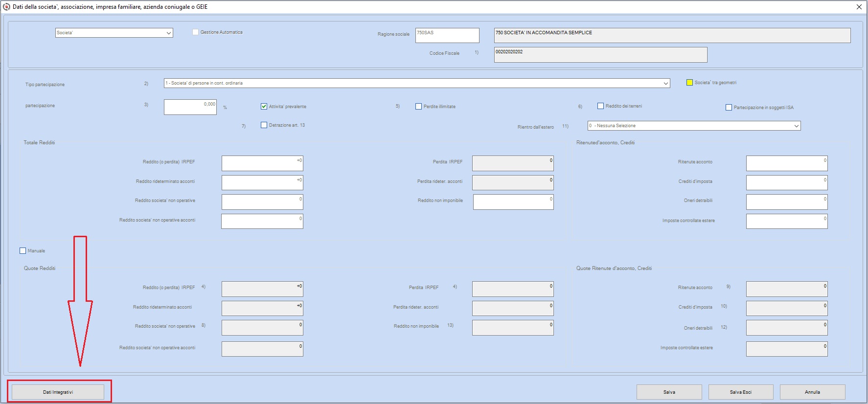Viewport: 868px width, 404px height.
Task: Click the Salva button
Action: (669, 392)
